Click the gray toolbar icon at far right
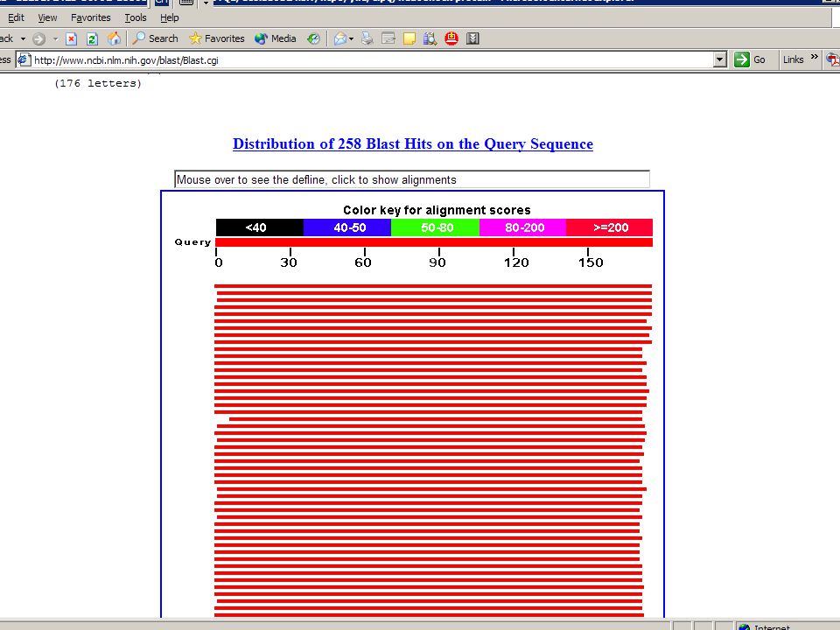The width and height of the screenshot is (840, 630). [472, 38]
